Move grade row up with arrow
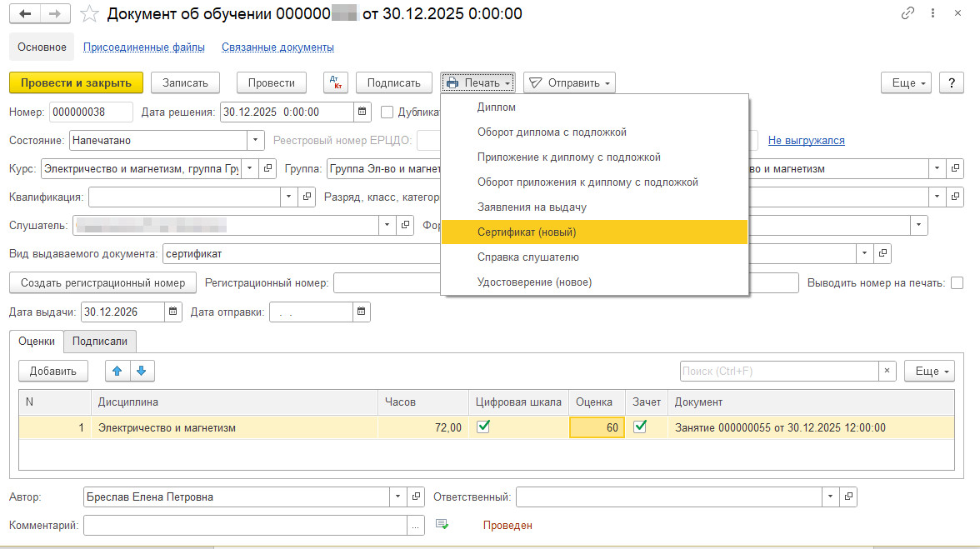 (117, 371)
